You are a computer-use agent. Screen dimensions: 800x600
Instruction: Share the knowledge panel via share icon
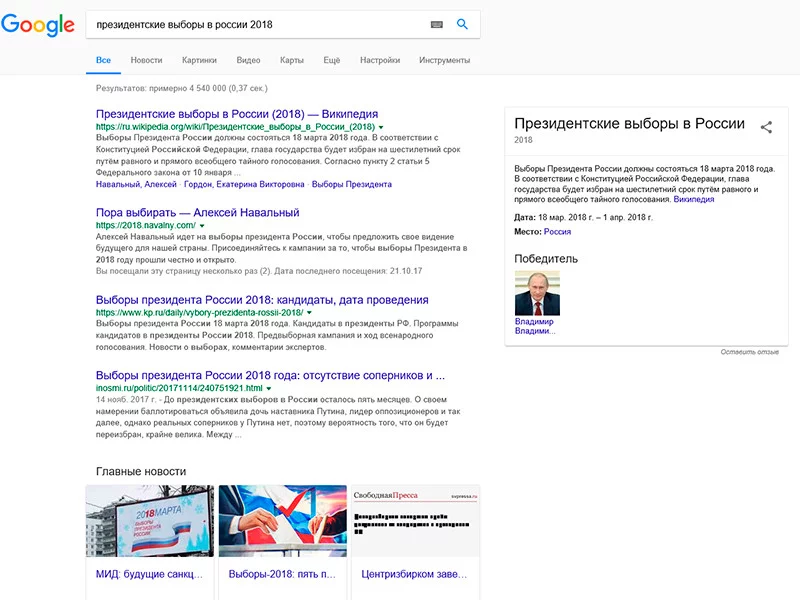766,127
